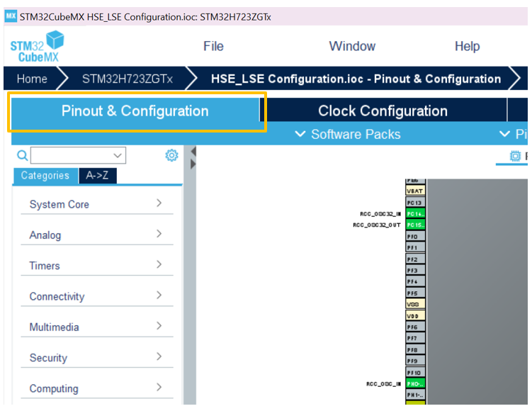The width and height of the screenshot is (532, 411).
Task: Select the PF0 pin
Action: [x=415, y=236]
